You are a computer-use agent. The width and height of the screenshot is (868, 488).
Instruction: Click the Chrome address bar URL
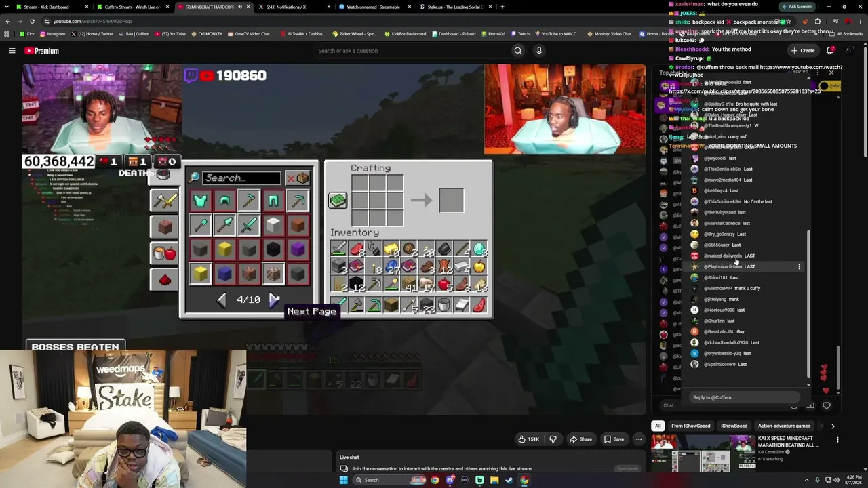93,21
